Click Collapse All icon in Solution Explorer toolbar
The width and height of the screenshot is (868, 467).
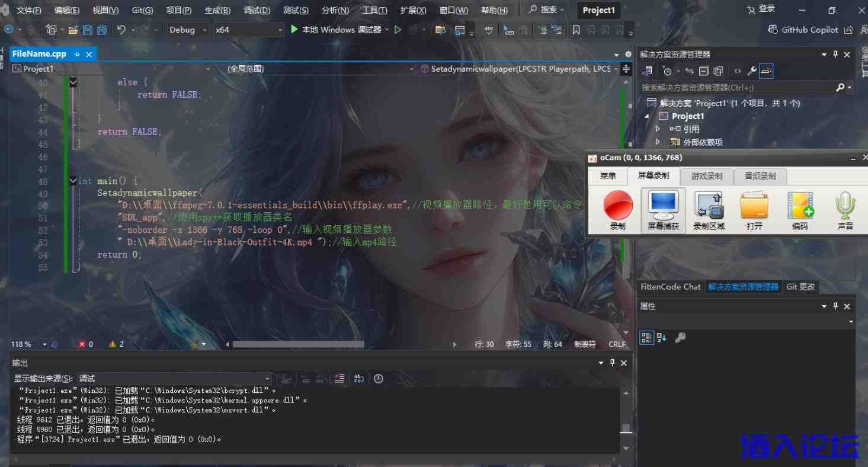click(x=704, y=71)
